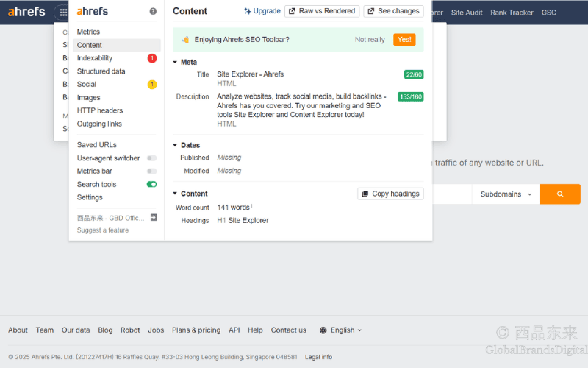Click Suggest a feature link
This screenshot has width=588, height=368.
tap(103, 230)
